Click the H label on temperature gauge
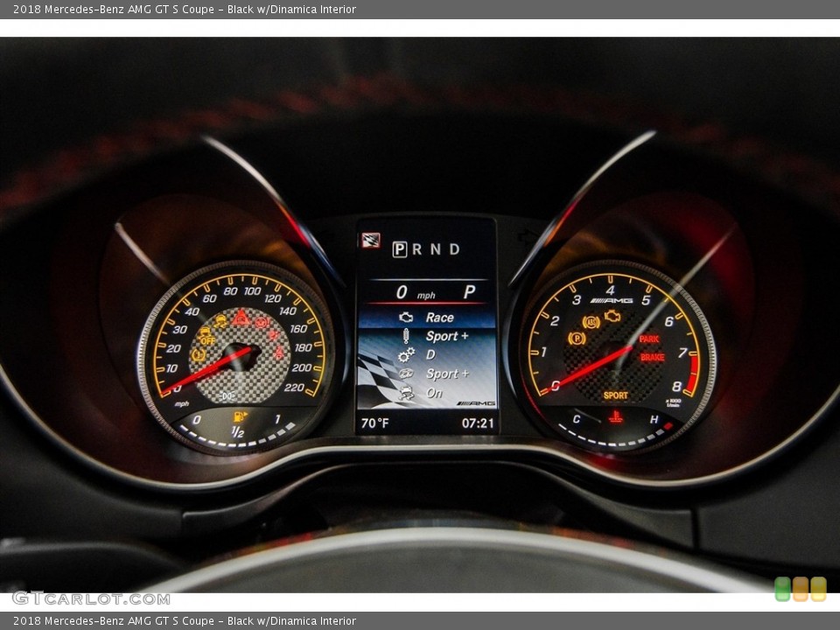The image size is (840, 630). [654, 419]
